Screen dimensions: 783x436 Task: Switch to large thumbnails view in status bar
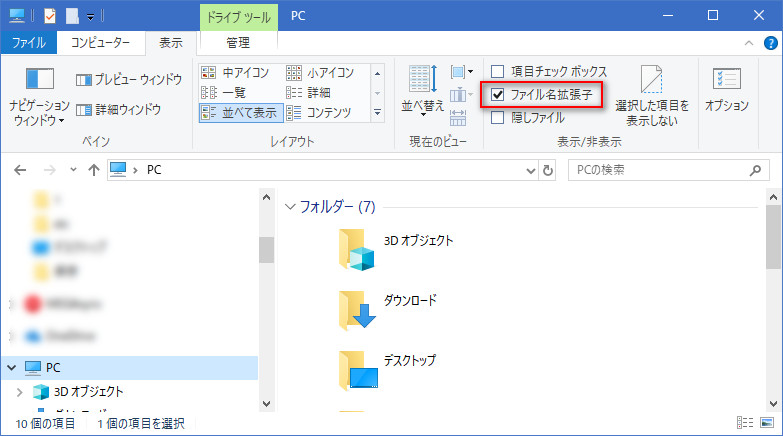[766, 424]
